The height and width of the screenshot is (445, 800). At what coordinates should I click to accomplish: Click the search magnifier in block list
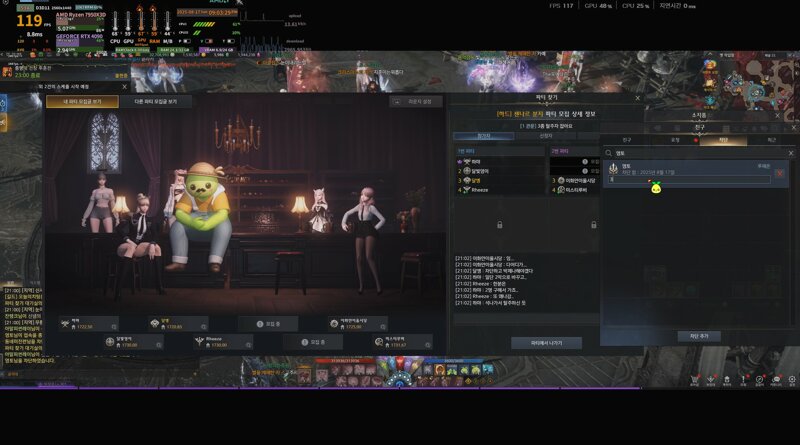coord(609,153)
